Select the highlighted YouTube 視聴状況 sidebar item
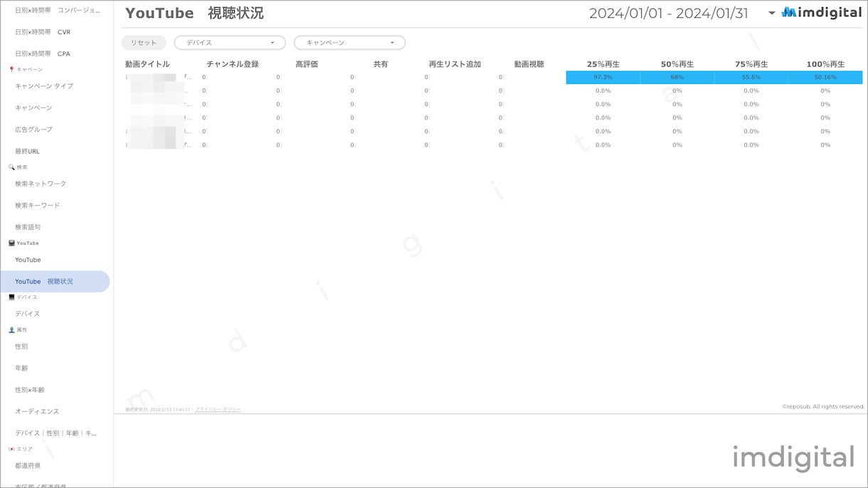Viewport: 868px width, 488px height. (x=55, y=282)
